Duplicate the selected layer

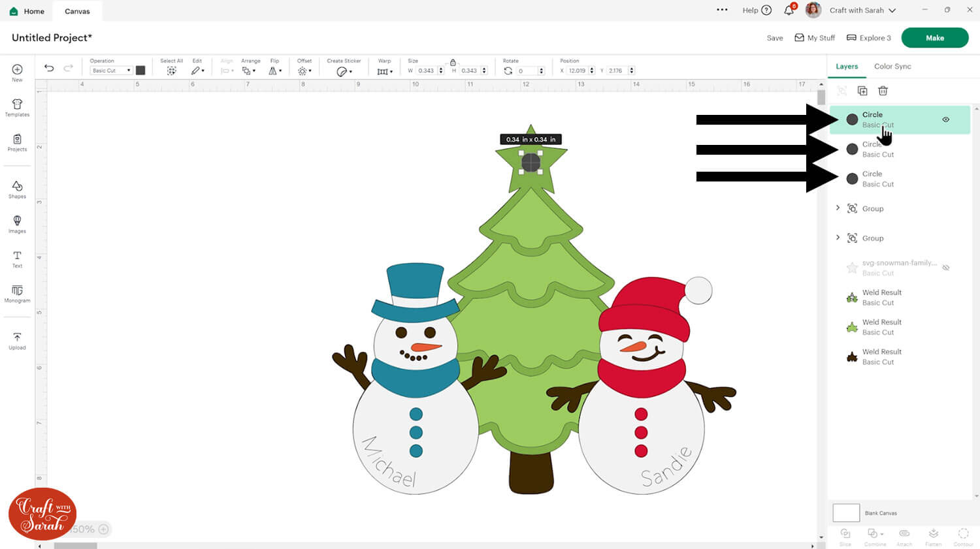(x=862, y=91)
